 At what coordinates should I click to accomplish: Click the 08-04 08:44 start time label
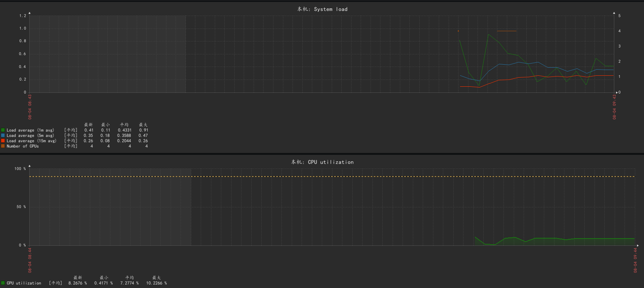point(30,260)
